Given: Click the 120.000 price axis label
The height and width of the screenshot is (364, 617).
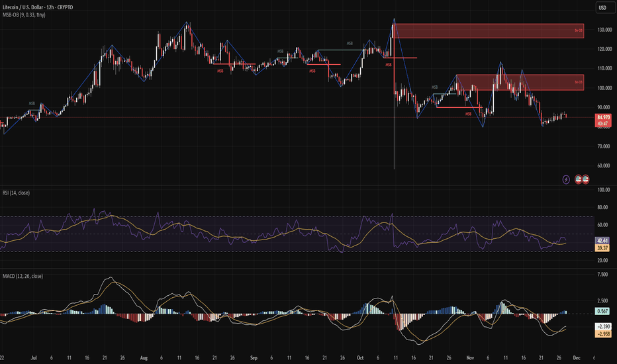Looking at the screenshot, I should (602, 49).
